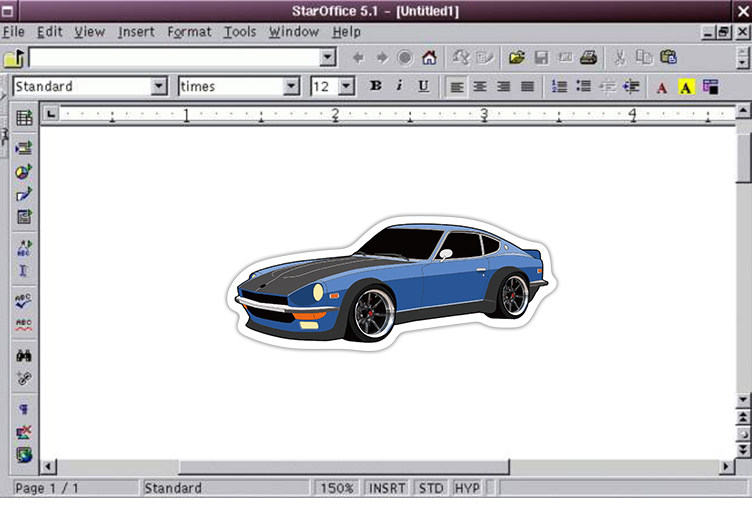Open the Edit menu

(x=50, y=32)
